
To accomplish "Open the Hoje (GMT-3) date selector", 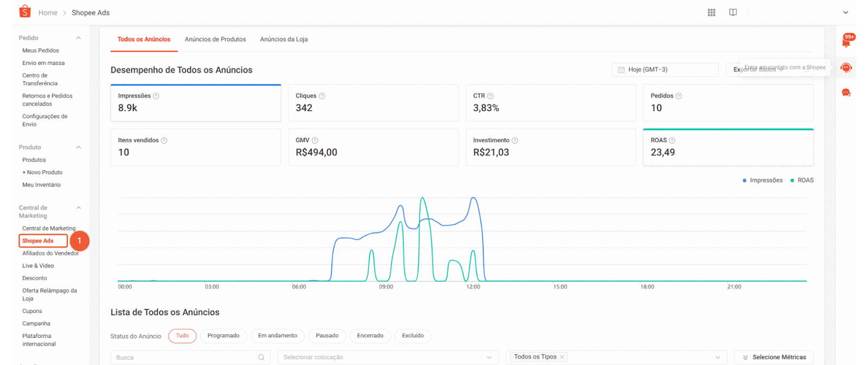I will [x=665, y=70].
